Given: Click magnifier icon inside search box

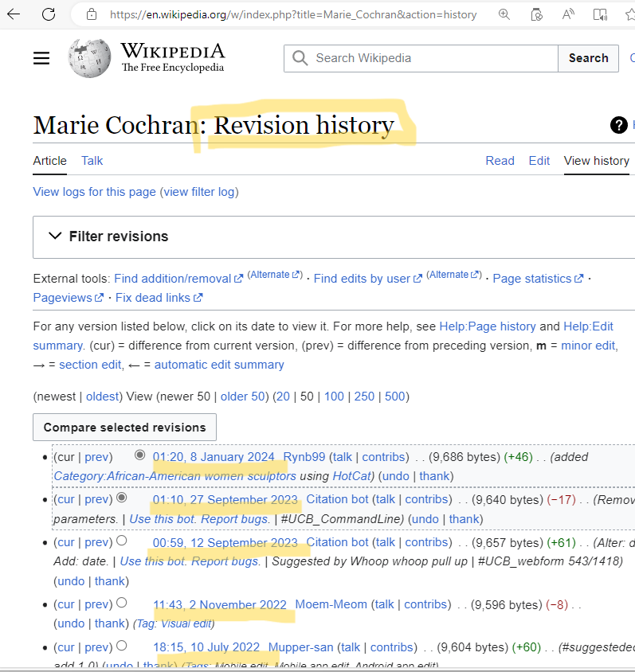Looking at the screenshot, I should (300, 58).
